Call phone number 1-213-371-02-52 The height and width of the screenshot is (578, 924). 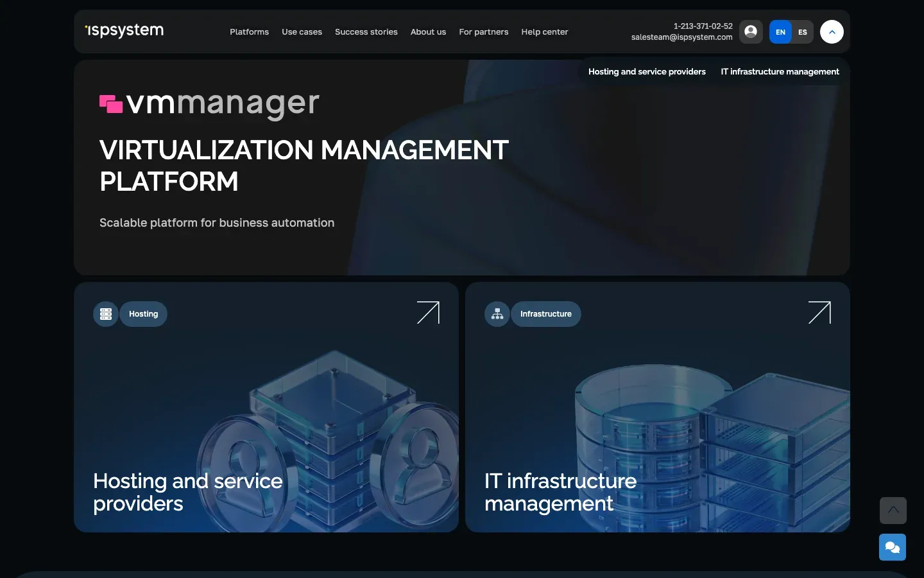click(703, 26)
